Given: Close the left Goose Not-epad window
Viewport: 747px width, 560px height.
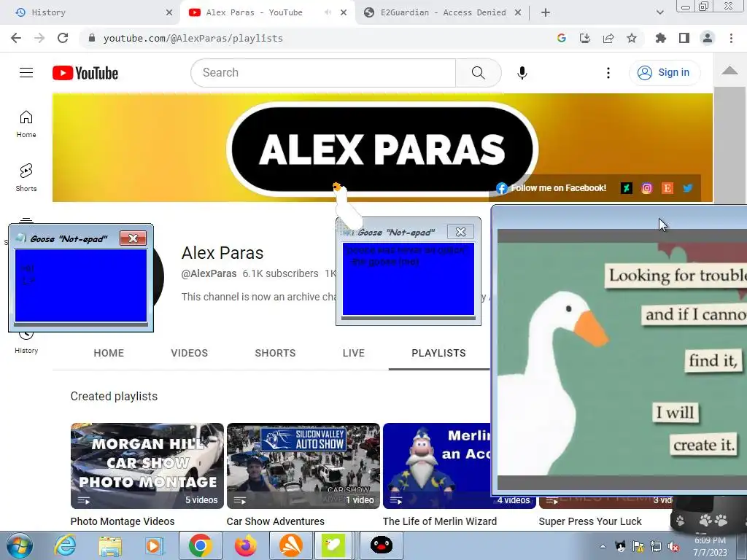Looking at the screenshot, I should click(x=133, y=238).
